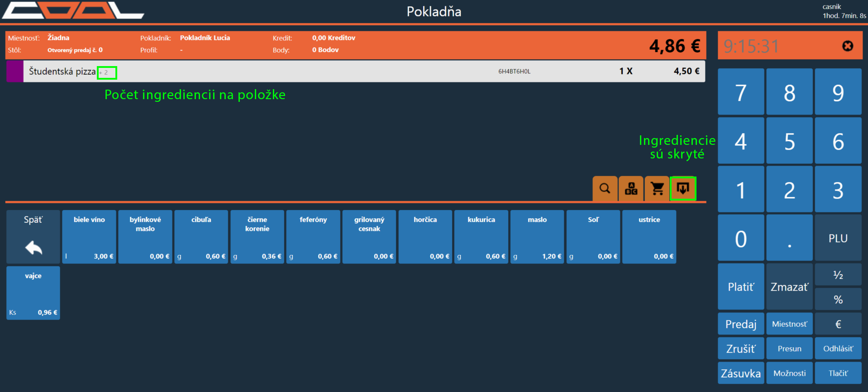Add biele víno ingredient
The width and height of the screenshot is (868, 392).
click(89, 237)
